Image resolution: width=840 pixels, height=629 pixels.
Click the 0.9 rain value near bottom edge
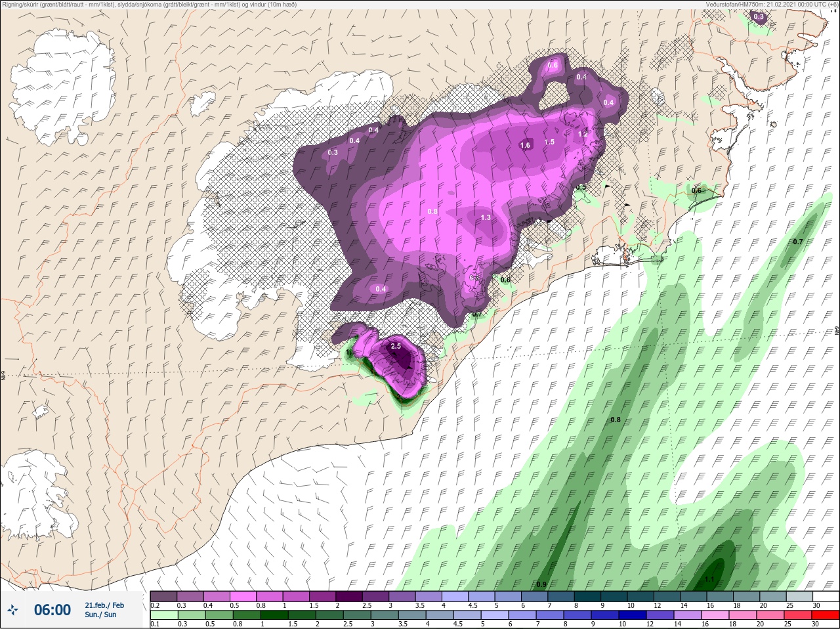tap(541, 584)
